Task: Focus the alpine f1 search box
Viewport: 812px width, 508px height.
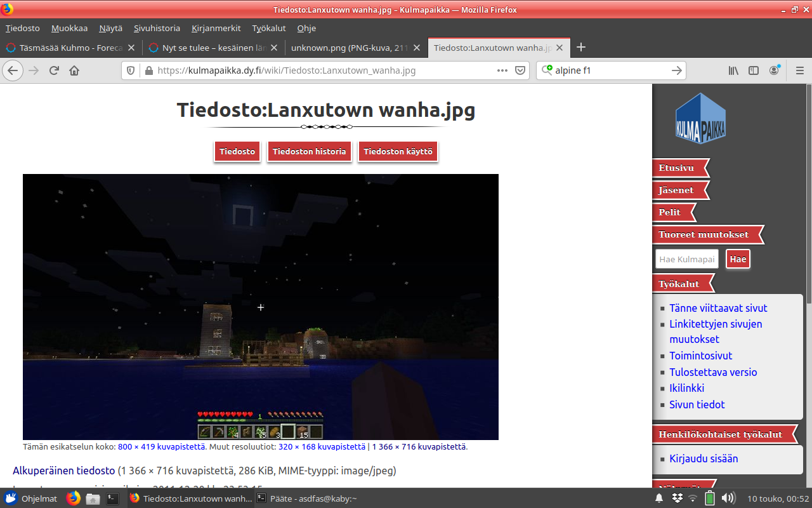Action: [x=611, y=70]
